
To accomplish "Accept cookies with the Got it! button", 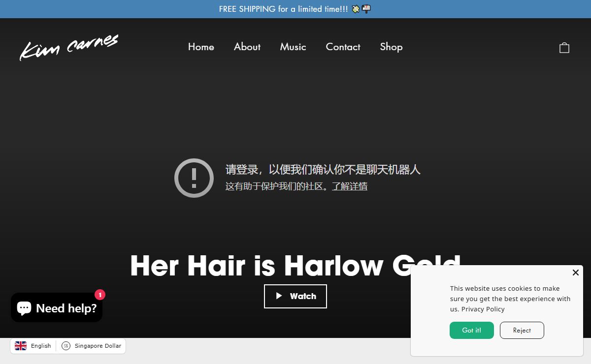I will [x=471, y=330].
